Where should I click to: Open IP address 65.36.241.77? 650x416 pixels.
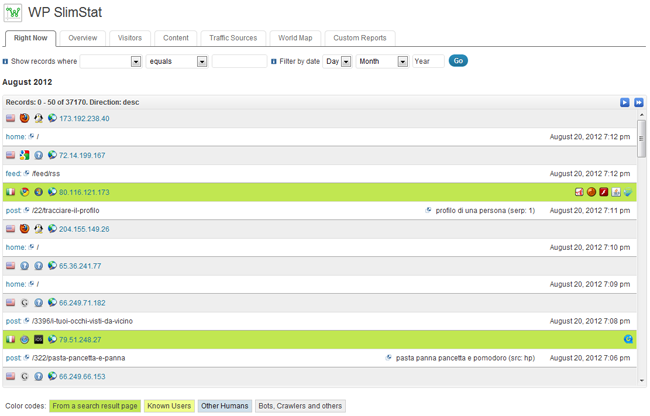pyautogui.click(x=80, y=266)
